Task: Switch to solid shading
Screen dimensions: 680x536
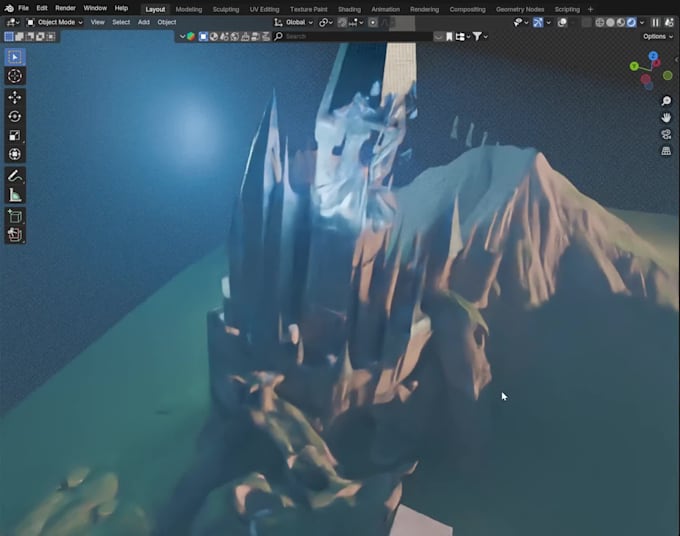Action: (x=610, y=23)
